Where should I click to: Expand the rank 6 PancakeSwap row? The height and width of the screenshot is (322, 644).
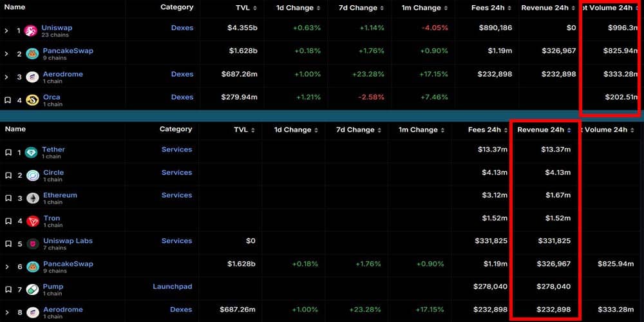click(x=6, y=267)
